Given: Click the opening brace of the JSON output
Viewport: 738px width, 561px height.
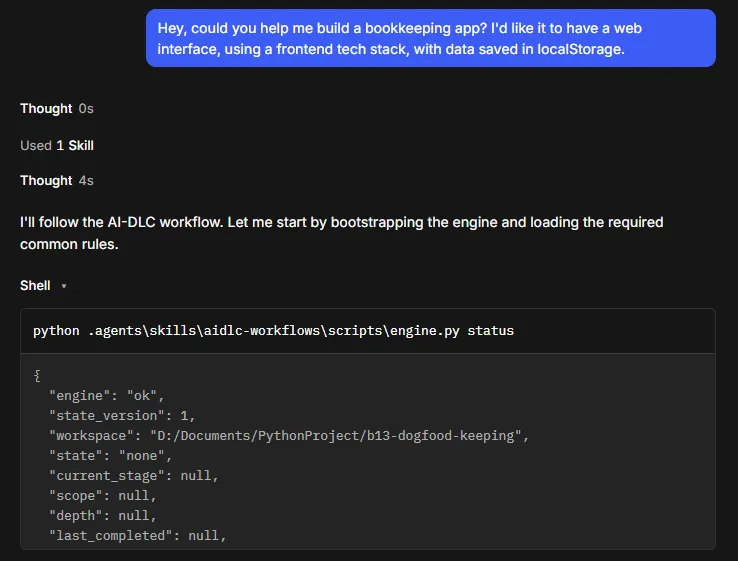Looking at the screenshot, I should pyautogui.click(x=37, y=376).
